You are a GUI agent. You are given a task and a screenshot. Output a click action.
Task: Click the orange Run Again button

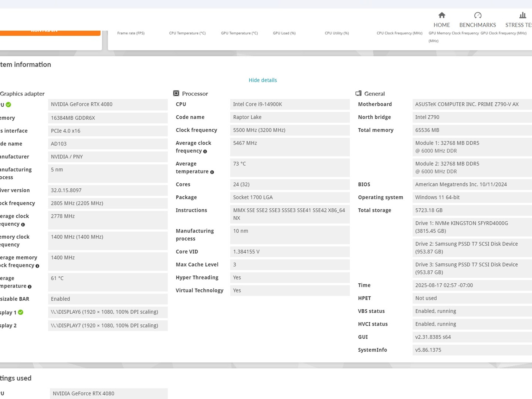pos(50,33)
